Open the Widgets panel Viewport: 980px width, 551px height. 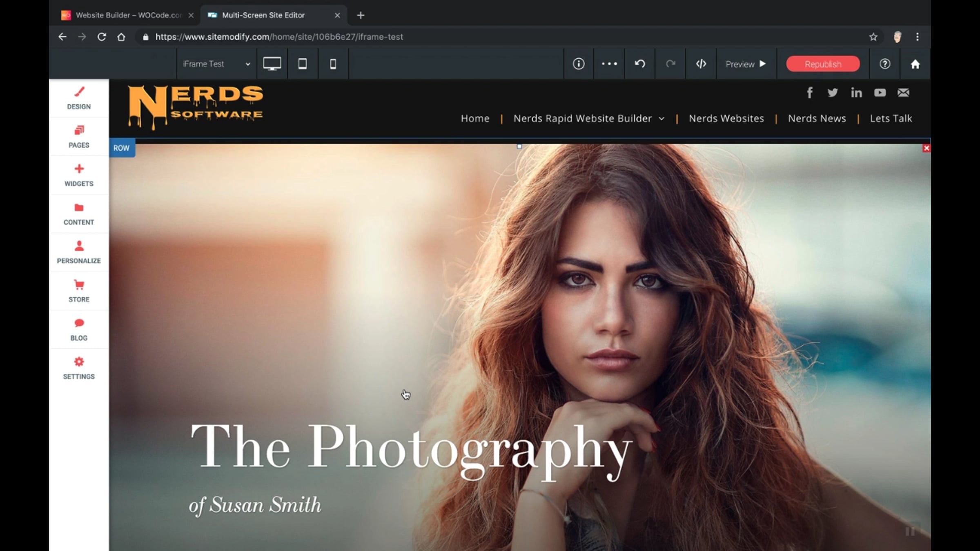(x=79, y=175)
